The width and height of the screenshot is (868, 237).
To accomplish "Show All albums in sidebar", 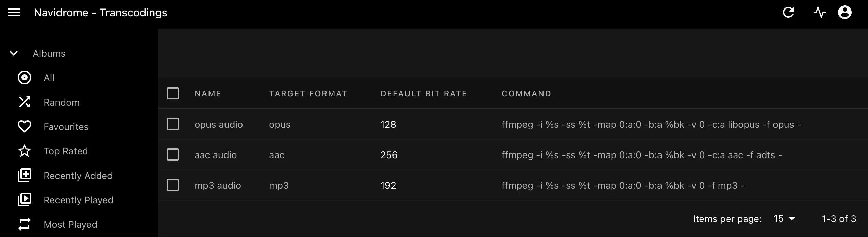I will [49, 78].
